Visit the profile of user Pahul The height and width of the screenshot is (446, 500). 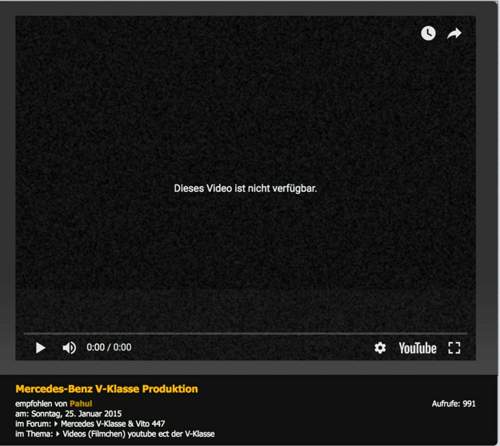(x=81, y=404)
